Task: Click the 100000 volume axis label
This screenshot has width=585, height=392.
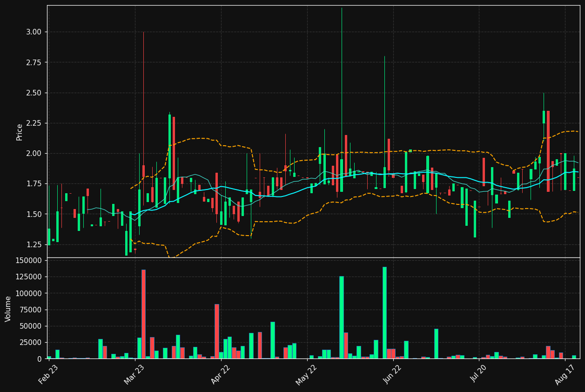Action: click(x=29, y=293)
